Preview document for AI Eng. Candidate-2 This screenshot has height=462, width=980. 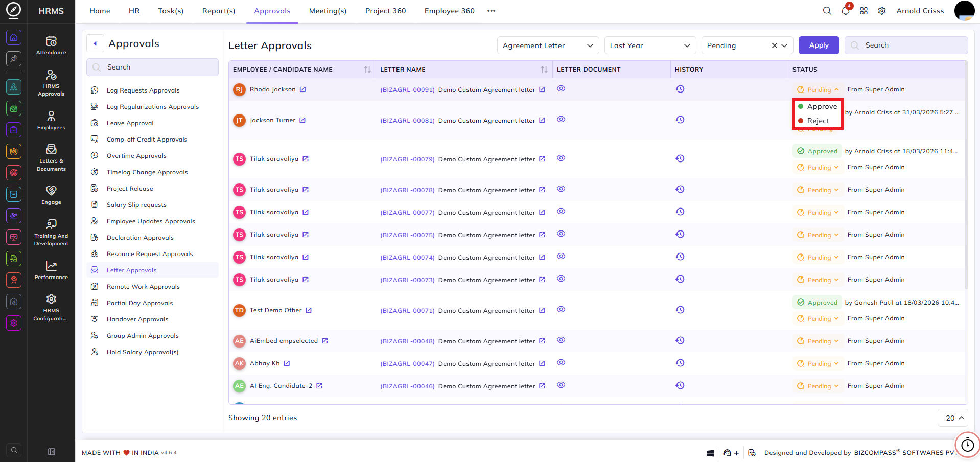(561, 385)
